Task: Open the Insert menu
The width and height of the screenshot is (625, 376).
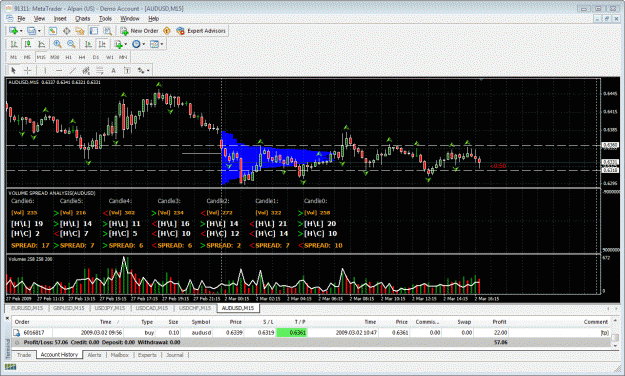Action: click(60, 18)
